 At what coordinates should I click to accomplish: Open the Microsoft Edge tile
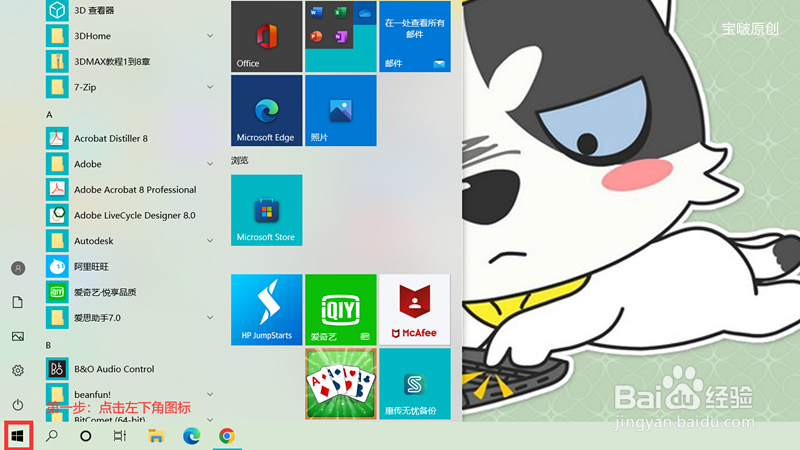[x=266, y=110]
